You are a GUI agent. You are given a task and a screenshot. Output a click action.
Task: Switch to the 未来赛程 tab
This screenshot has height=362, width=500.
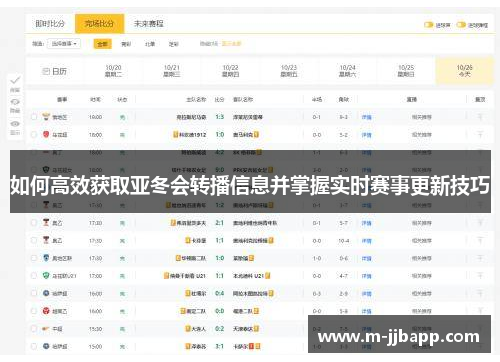click(149, 24)
